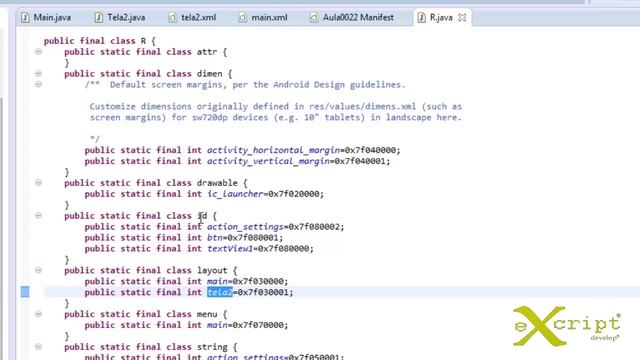Click the blue marker beside tela2 line
The width and height of the screenshot is (640, 360).
pos(25,292)
